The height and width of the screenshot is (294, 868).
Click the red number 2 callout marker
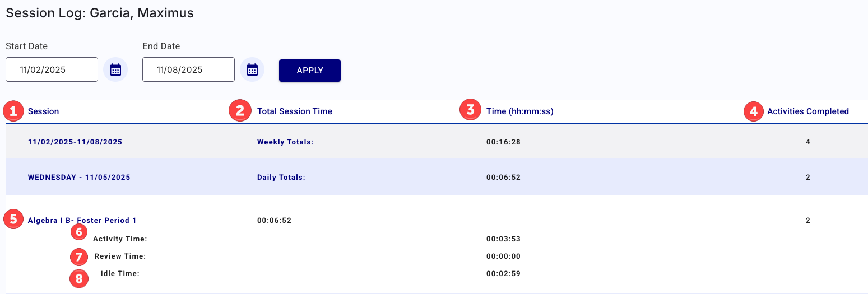click(240, 111)
